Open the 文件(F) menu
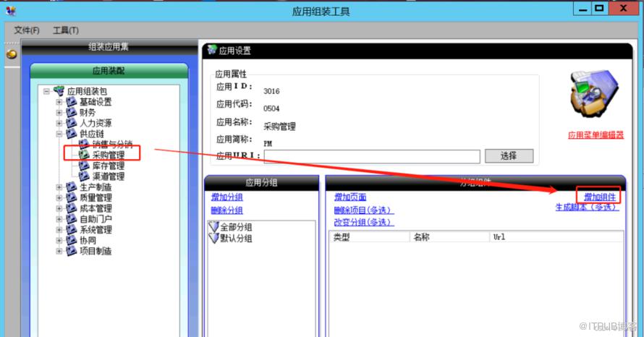644x337 pixels. point(27,30)
